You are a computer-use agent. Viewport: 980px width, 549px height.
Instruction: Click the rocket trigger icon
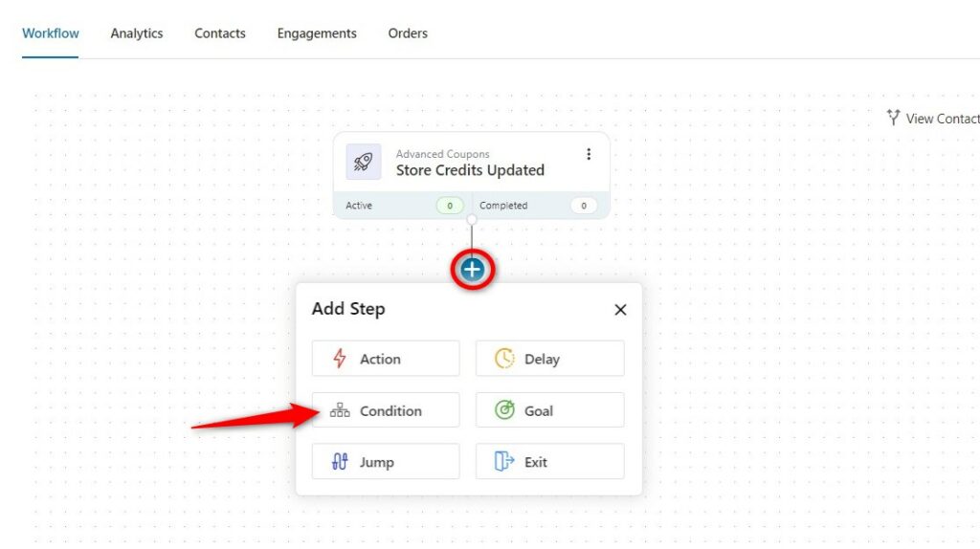click(x=363, y=162)
